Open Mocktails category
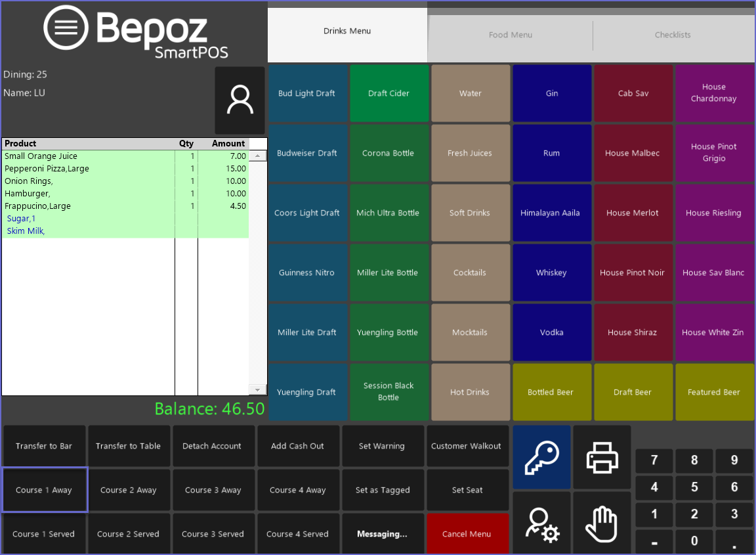Image resolution: width=756 pixels, height=555 pixels. tap(470, 332)
